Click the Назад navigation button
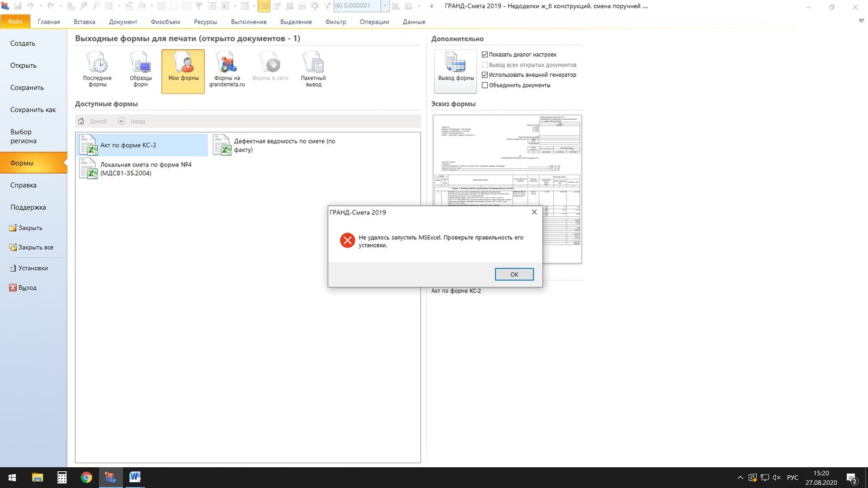 pos(131,121)
